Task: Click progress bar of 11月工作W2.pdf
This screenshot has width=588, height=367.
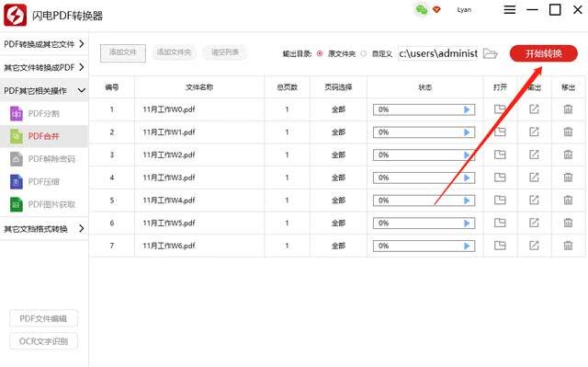Action: point(424,155)
